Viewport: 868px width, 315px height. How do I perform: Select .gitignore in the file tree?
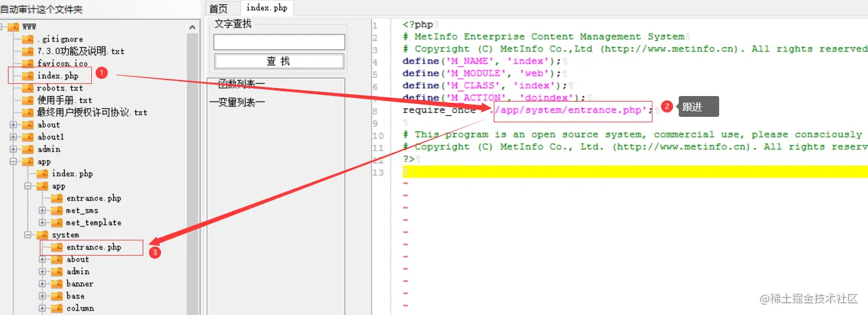click(60, 39)
